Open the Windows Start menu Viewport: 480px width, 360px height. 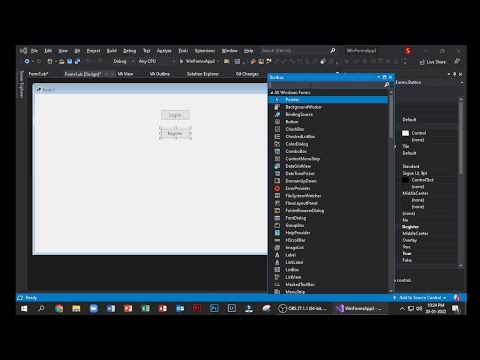click(24, 309)
